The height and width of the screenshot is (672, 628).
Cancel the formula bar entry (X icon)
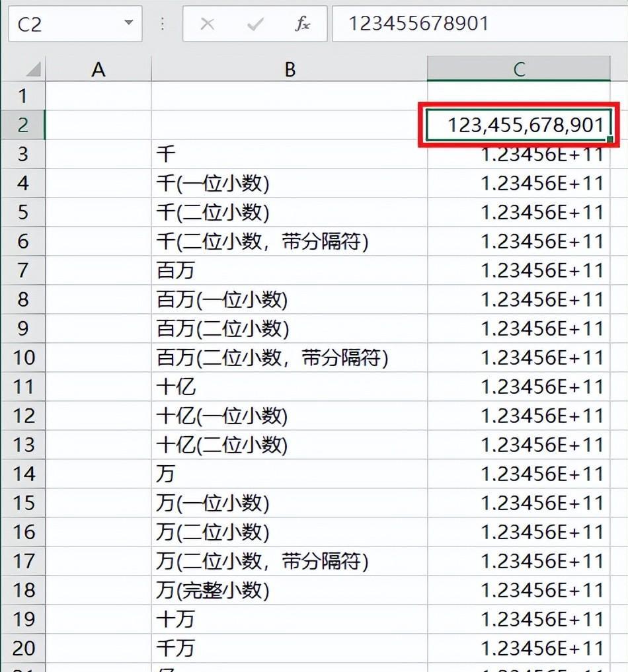[207, 24]
